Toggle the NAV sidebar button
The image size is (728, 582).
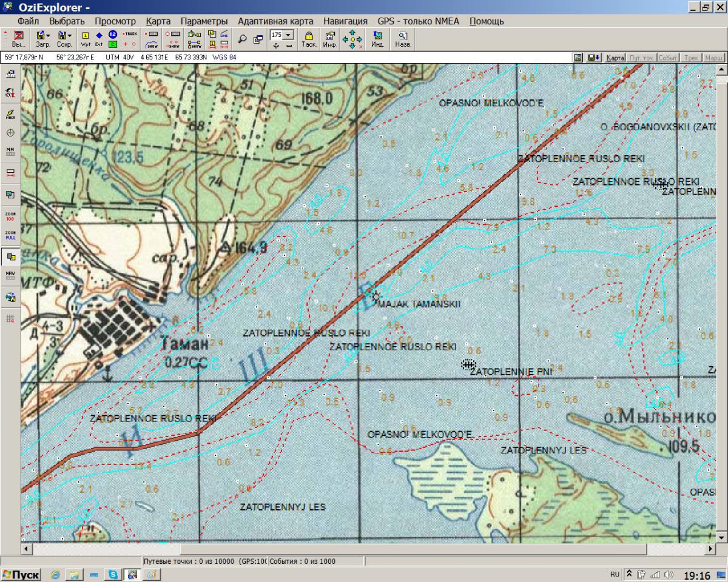(10, 275)
